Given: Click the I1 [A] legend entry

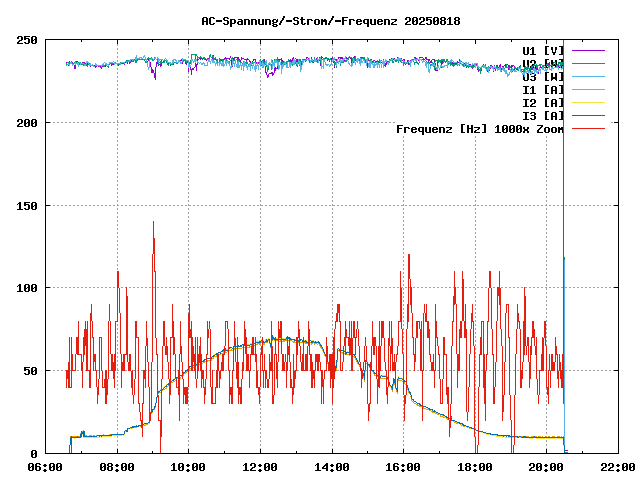Looking at the screenshot, I should (543, 89).
